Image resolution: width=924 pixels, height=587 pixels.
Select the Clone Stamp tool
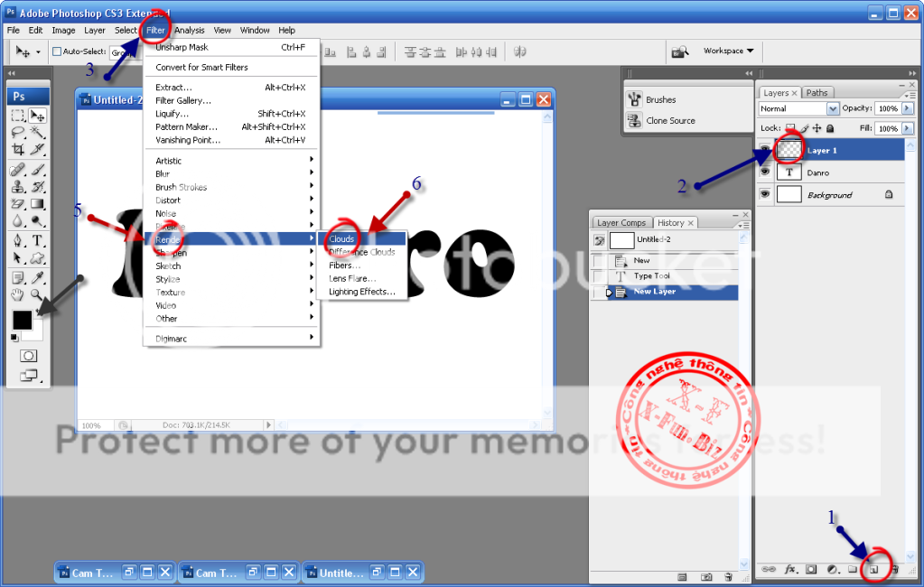point(18,187)
